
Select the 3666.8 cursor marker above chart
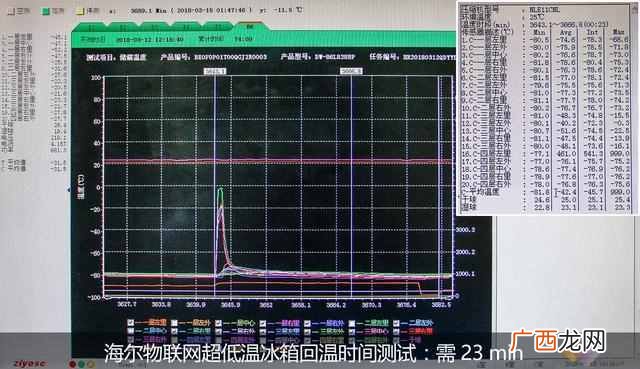(351, 71)
